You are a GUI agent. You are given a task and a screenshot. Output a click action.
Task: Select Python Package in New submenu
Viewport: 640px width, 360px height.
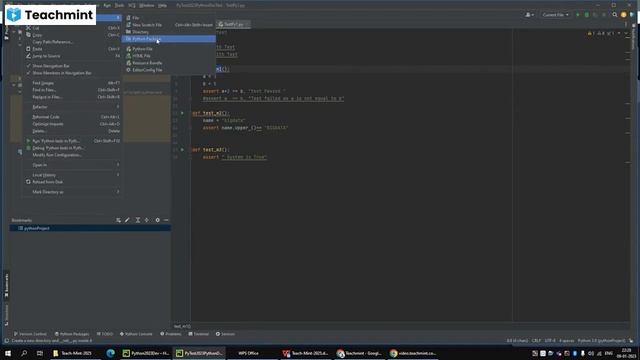pos(169,39)
